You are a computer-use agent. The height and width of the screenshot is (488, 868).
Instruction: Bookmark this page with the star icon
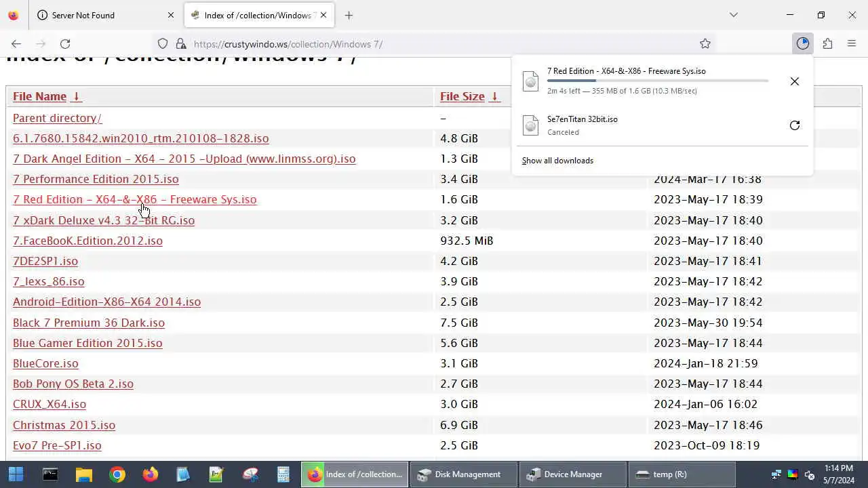705,43
